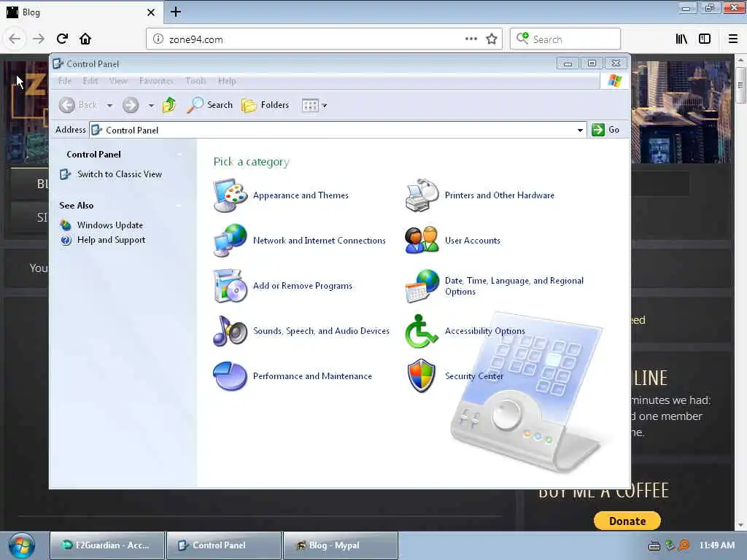Expand the Back history dropdown arrow
The image size is (747, 560).
pyautogui.click(x=109, y=105)
